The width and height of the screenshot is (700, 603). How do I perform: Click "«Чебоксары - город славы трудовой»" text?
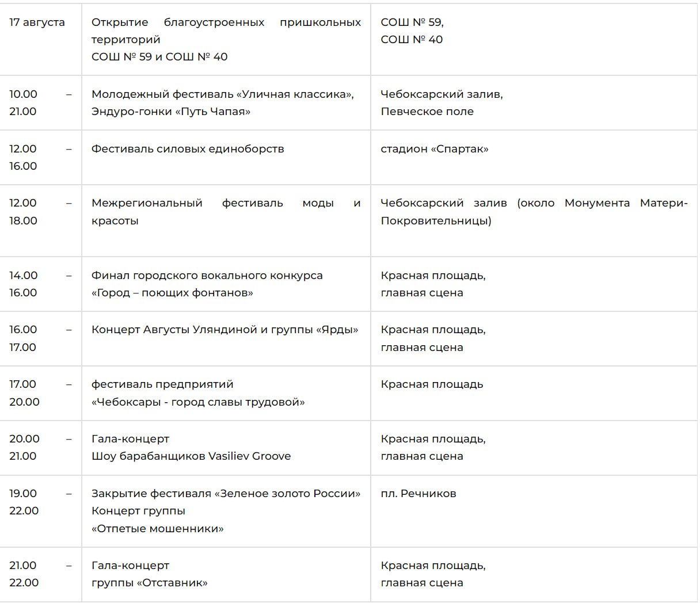tap(198, 402)
